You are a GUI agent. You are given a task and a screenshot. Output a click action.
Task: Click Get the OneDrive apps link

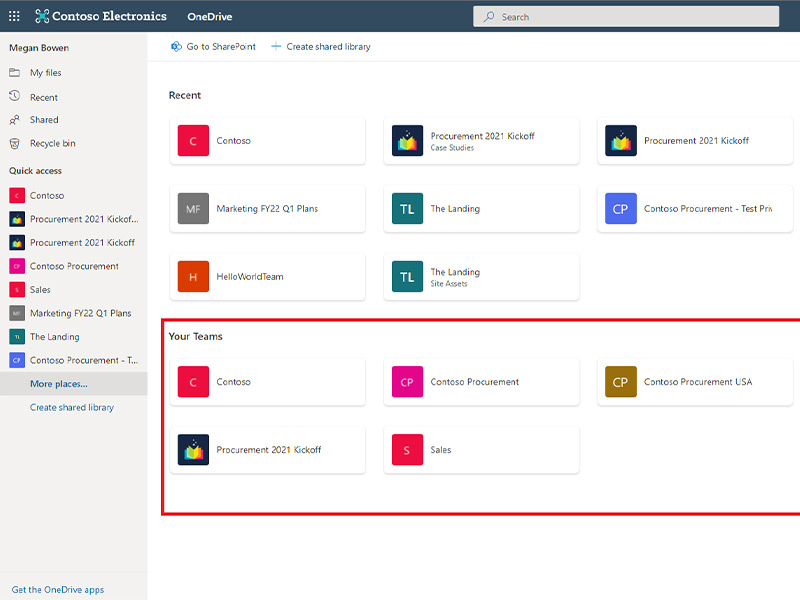coord(58,589)
